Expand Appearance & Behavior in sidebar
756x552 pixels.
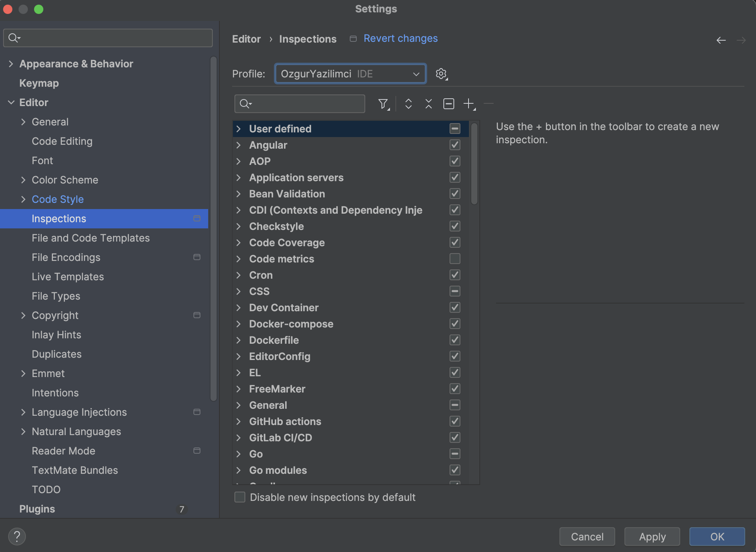pos(11,64)
